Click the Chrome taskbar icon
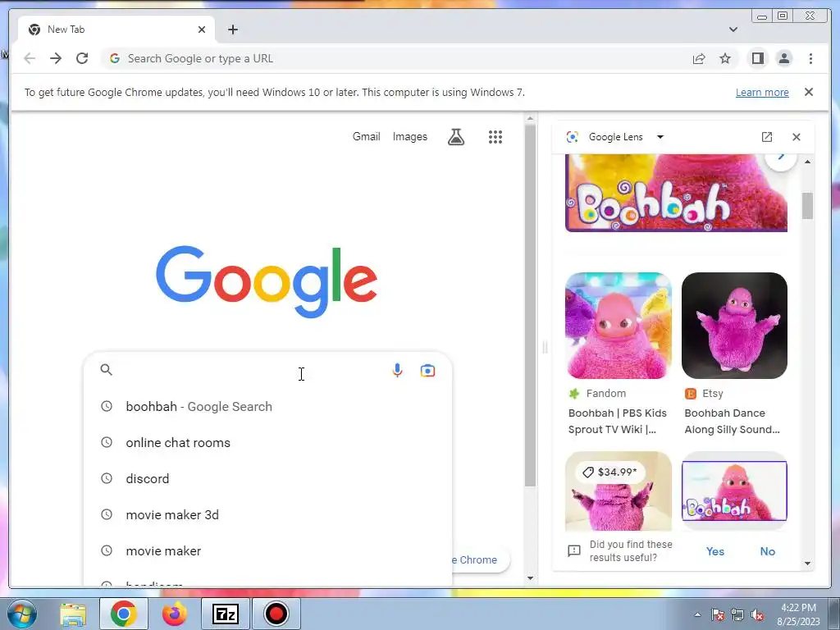Screen dimensions: 840x630 124,614
